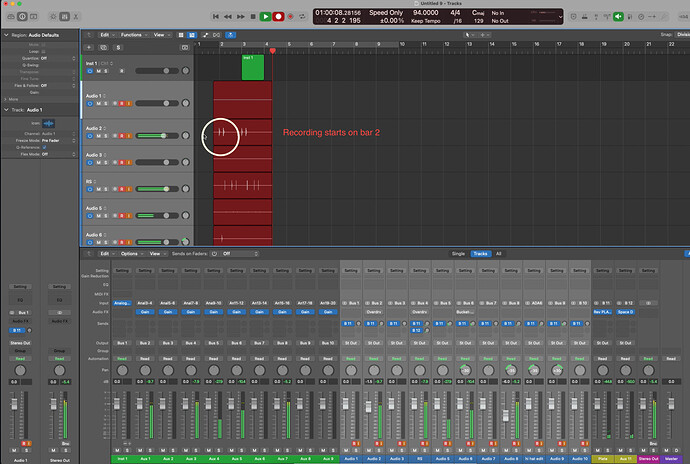Open the Tracks area Functions menu
The height and width of the screenshot is (464, 690).
pyautogui.click(x=134, y=35)
